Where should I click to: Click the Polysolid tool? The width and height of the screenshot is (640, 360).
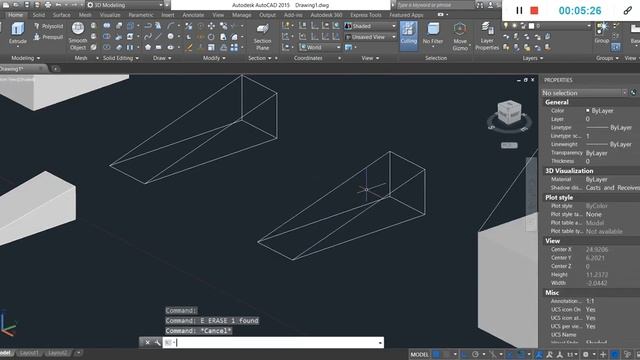point(49,26)
